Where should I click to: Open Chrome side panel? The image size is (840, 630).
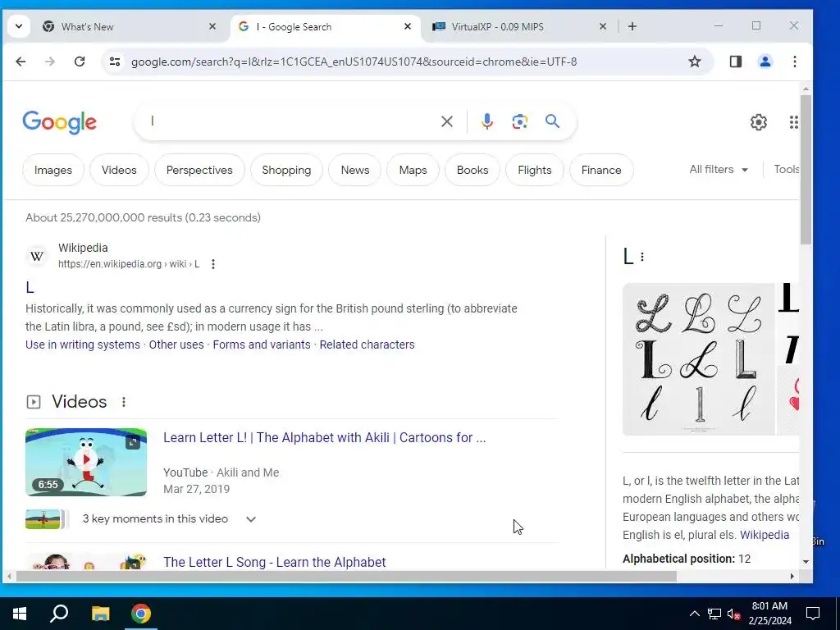point(736,62)
